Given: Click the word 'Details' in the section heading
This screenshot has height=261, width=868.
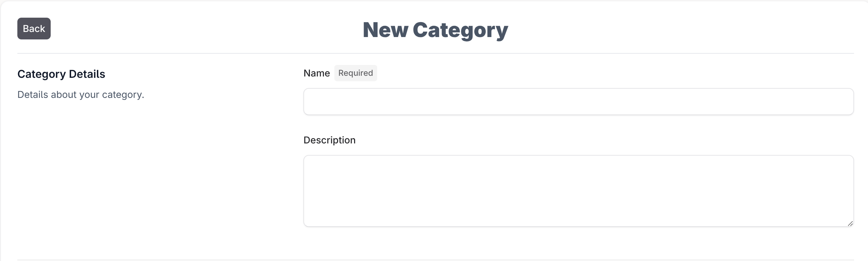Looking at the screenshot, I should click(x=87, y=74).
